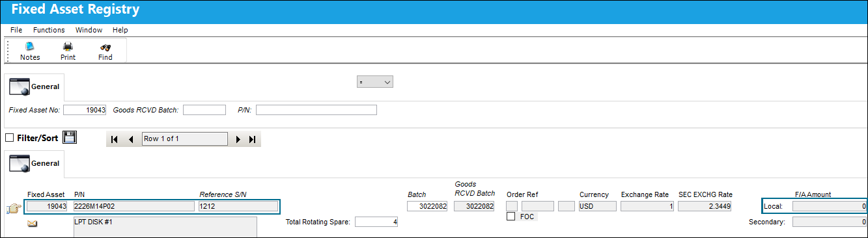Viewport: 868px width, 238px height.
Task: Tick the FOC checkbox
Action: pos(511,217)
